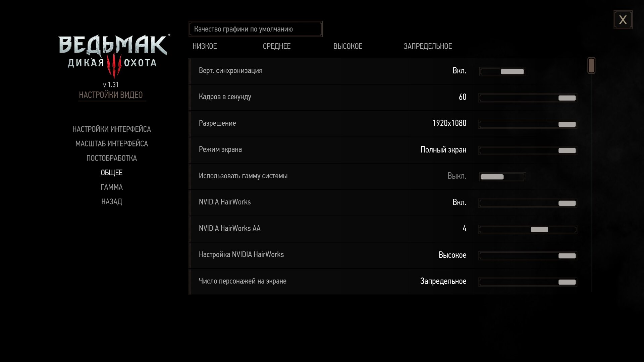
Task: Select ЗАПРЕДЕЛЬНОЕ graphics preset
Action: pyautogui.click(x=428, y=46)
